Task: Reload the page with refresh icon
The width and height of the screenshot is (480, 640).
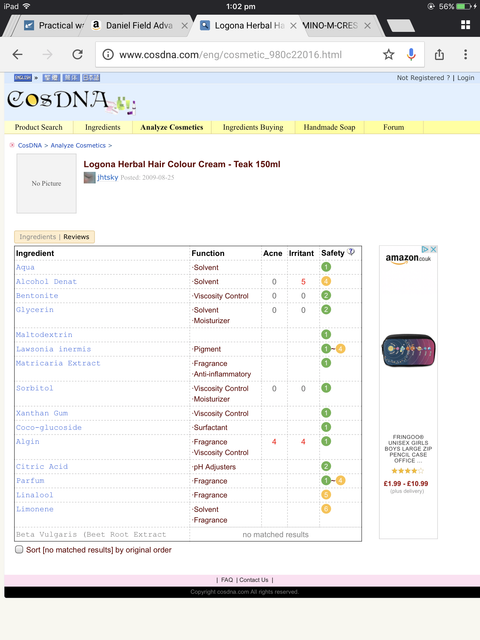Action: click(x=78, y=54)
